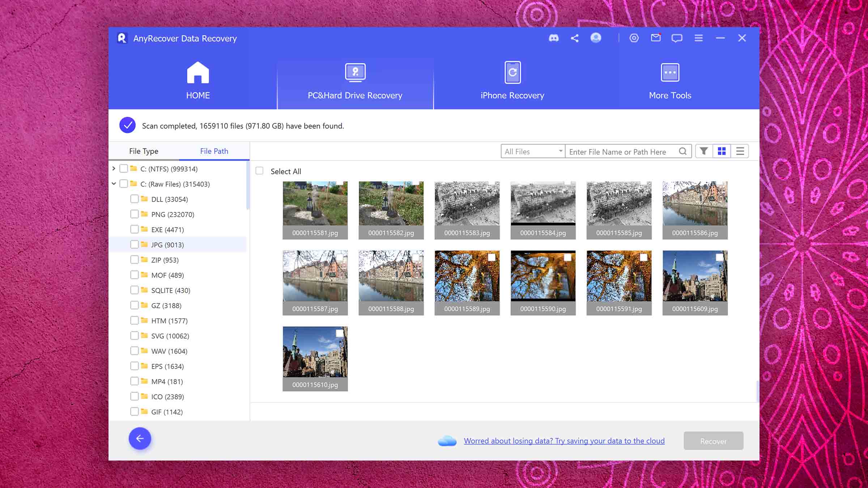Check the SQLITE (430) checkbox
This screenshot has width=868, height=488.
point(135,290)
